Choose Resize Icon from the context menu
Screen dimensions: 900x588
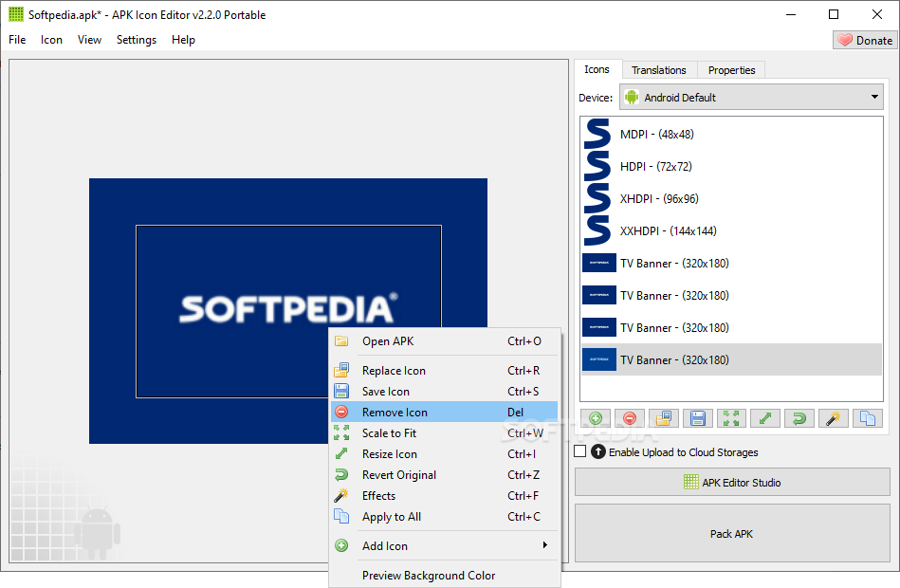click(x=444, y=453)
